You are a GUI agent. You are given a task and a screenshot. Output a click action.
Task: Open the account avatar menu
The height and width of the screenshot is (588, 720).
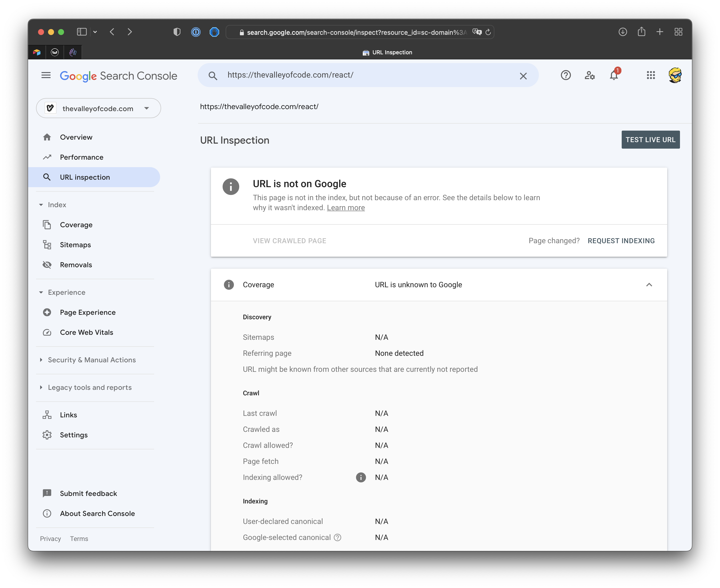(675, 75)
